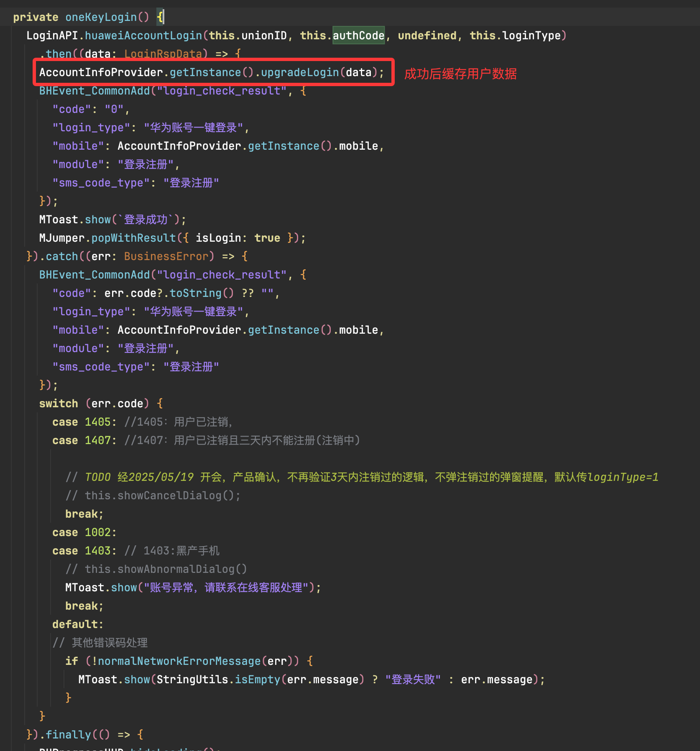This screenshot has width=700, height=751.
Task: Click case 1405 line
Action: coord(142,422)
